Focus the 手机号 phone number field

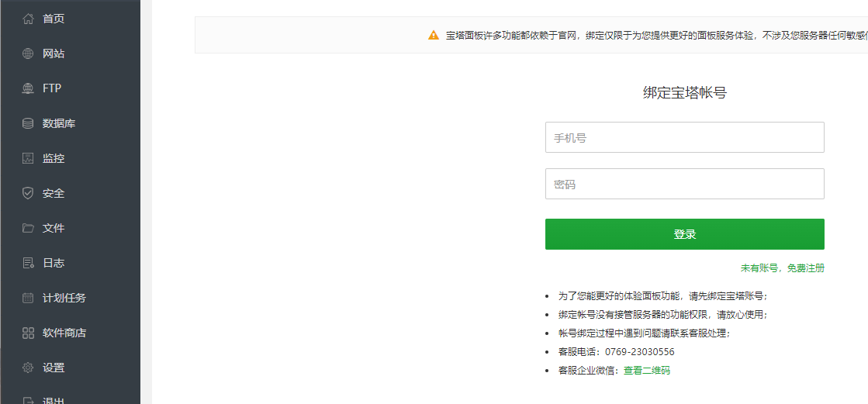click(684, 137)
